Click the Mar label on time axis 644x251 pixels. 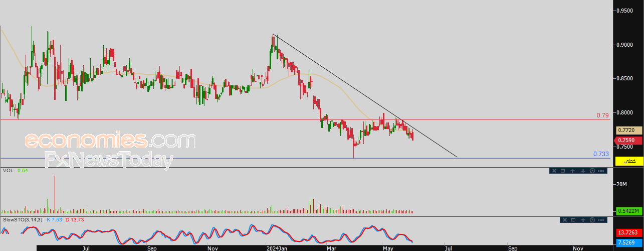(x=331, y=248)
